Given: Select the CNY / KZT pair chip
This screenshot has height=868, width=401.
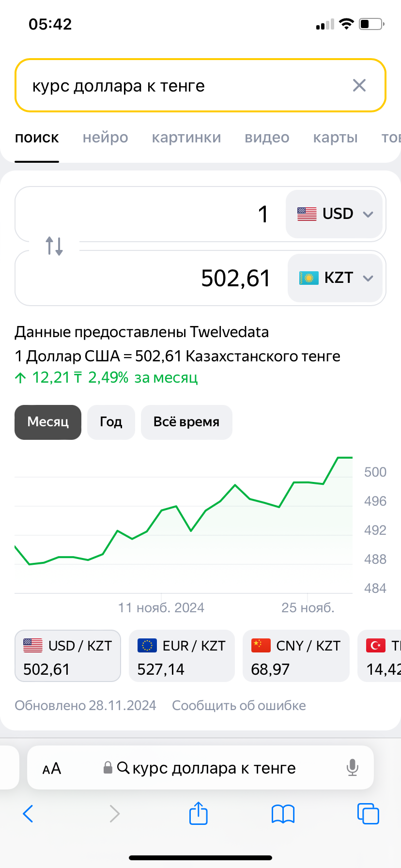Looking at the screenshot, I should coord(295,656).
